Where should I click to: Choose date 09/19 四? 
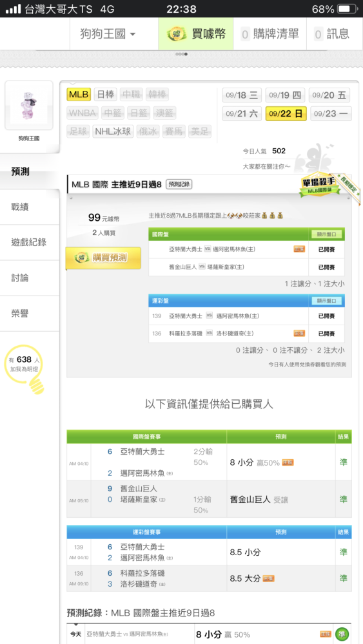point(285,95)
